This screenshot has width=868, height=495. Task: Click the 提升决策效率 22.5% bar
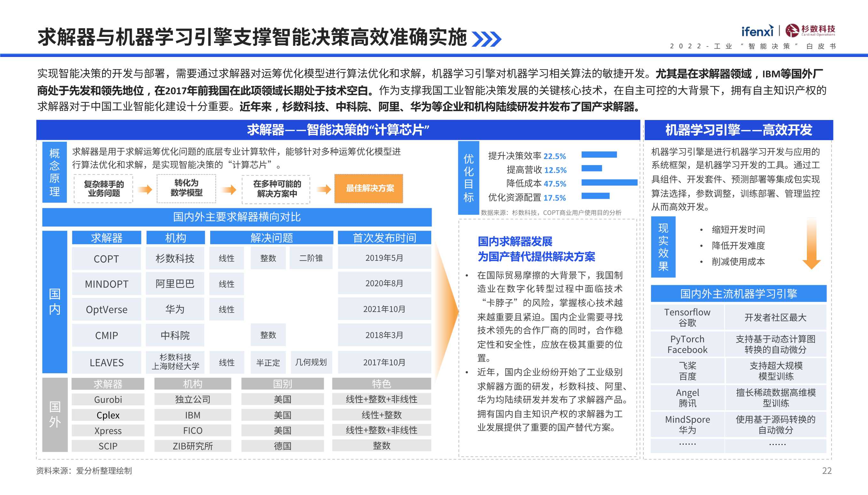[599, 155]
